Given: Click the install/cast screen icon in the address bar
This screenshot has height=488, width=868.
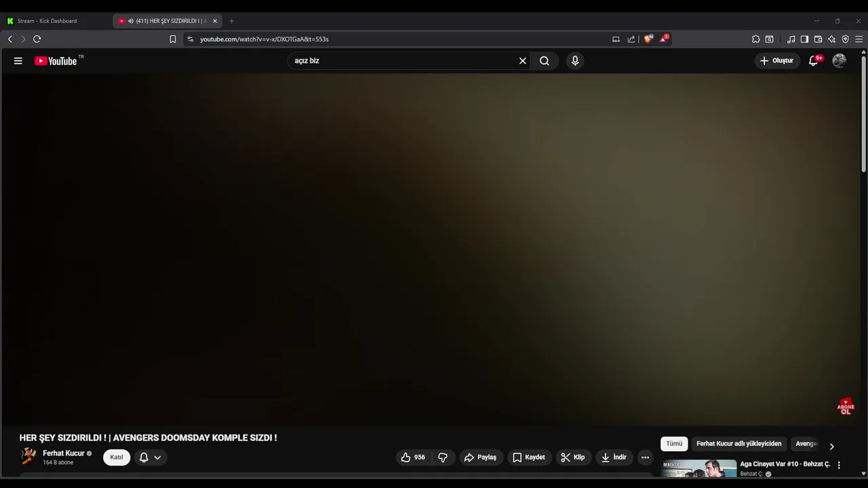Looking at the screenshot, I should click(616, 39).
